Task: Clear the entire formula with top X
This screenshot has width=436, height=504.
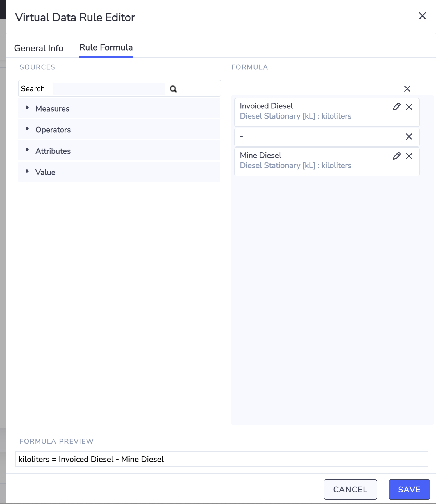Action: pos(407,89)
